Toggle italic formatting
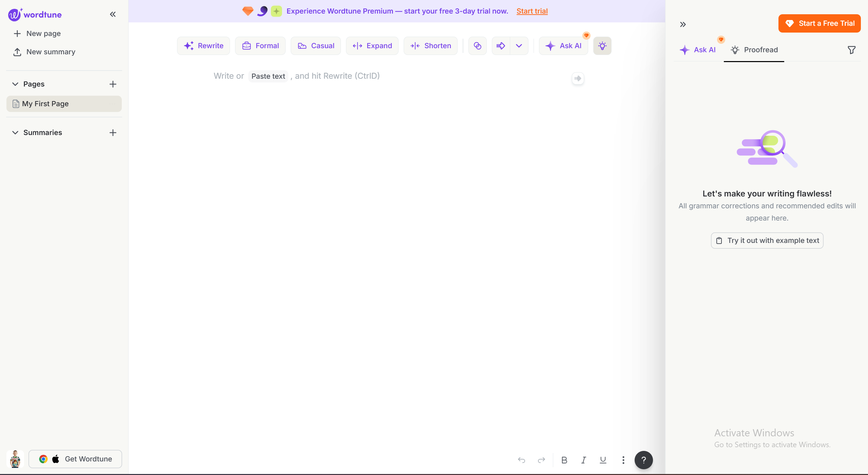 583,460
